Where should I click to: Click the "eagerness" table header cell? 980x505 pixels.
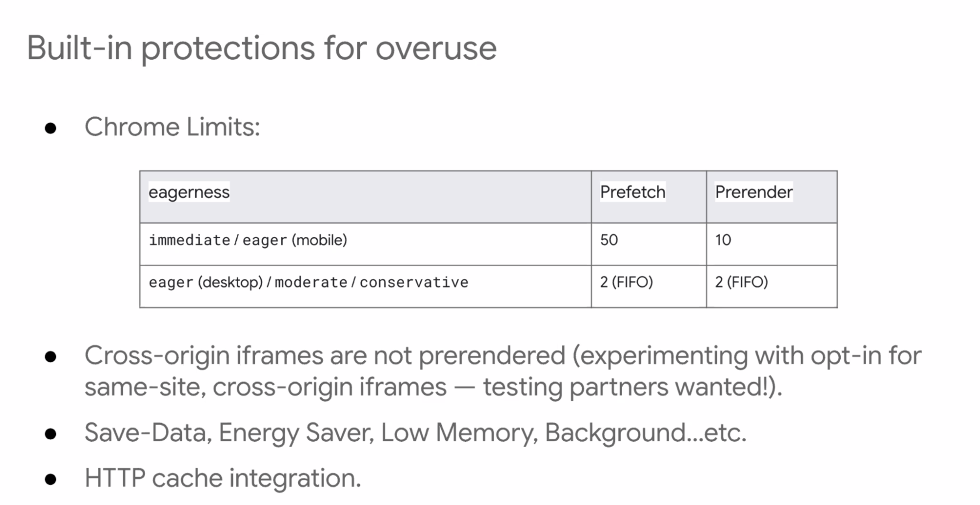189,192
